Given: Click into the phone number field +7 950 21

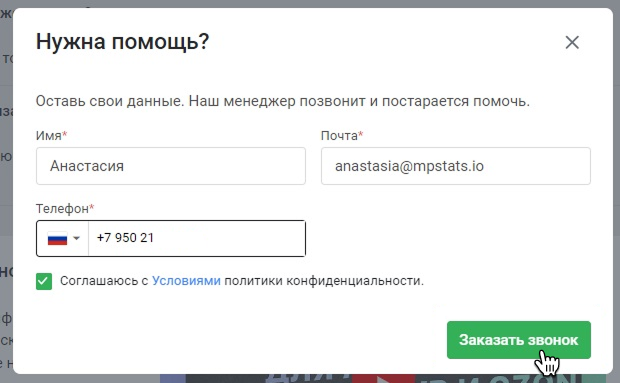Looking at the screenshot, I should coord(197,238).
